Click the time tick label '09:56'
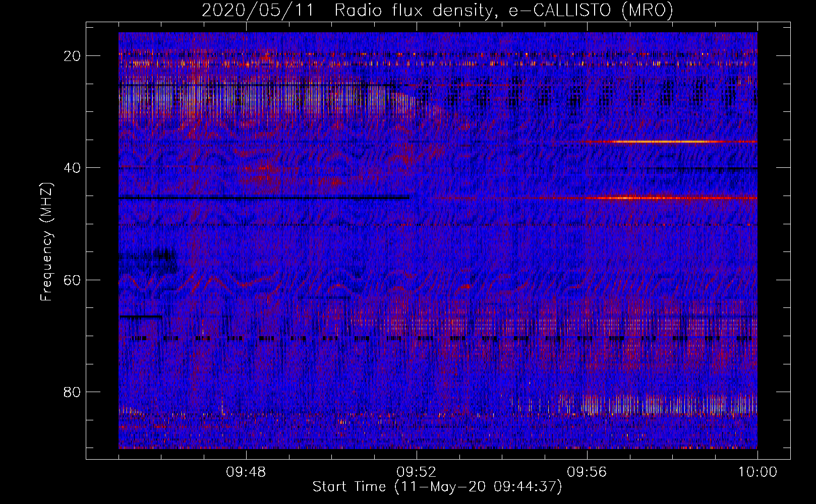Image resolution: width=816 pixels, height=504 pixels. click(x=587, y=472)
